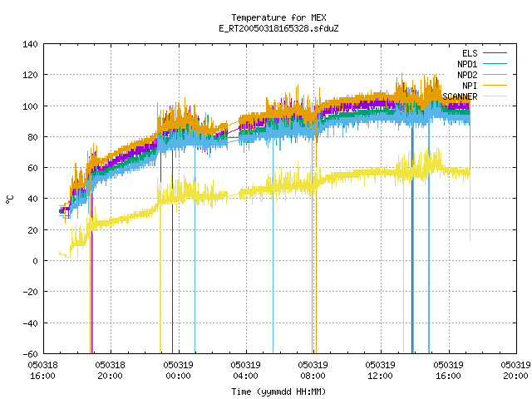Click the y-axis value 140

click(30, 44)
